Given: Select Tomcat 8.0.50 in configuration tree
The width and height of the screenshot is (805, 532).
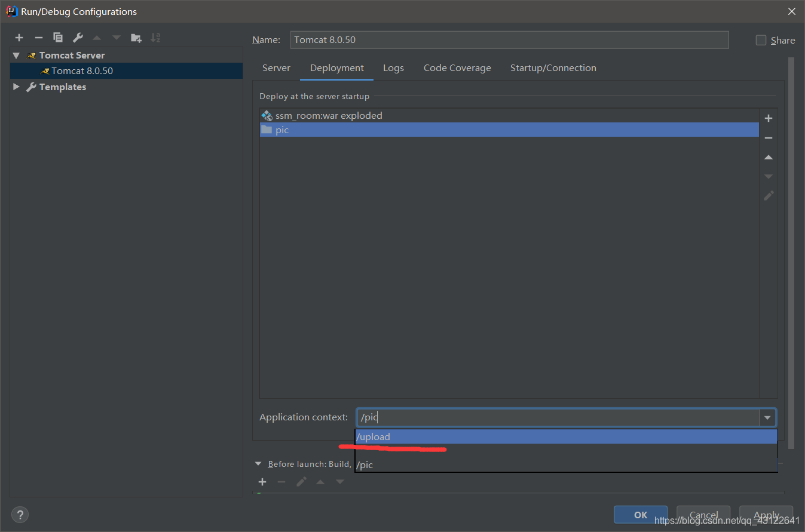Looking at the screenshot, I should click(x=126, y=70).
